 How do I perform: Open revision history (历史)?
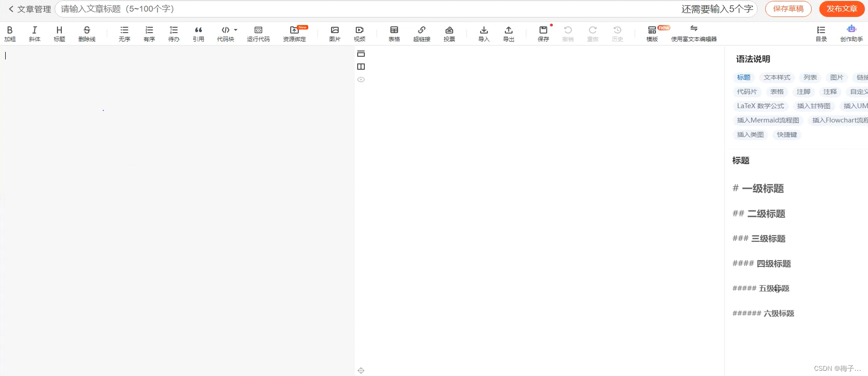coord(618,34)
